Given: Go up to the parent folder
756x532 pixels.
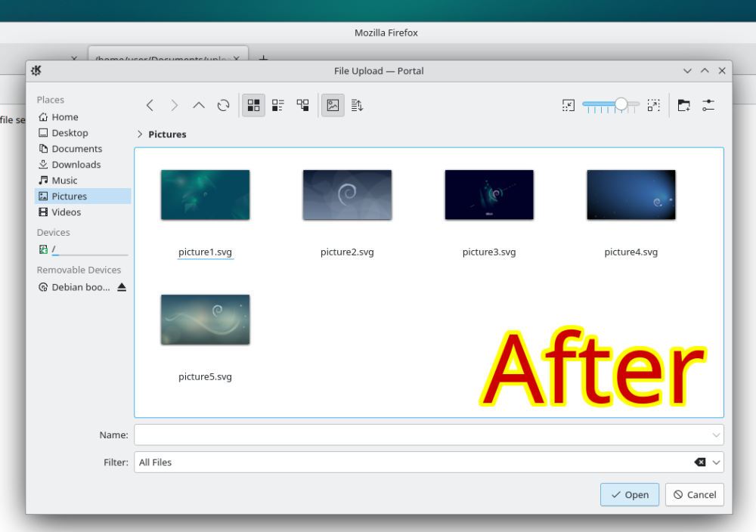Looking at the screenshot, I should (199, 106).
